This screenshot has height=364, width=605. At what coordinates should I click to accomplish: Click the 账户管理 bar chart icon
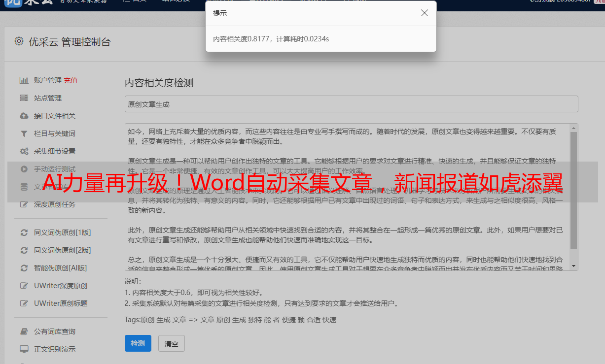pos(24,80)
